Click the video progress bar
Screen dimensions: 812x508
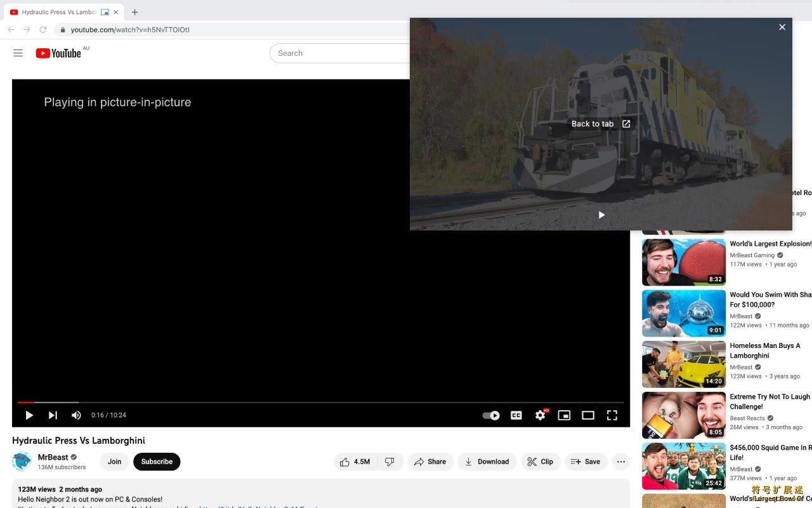pos(321,402)
